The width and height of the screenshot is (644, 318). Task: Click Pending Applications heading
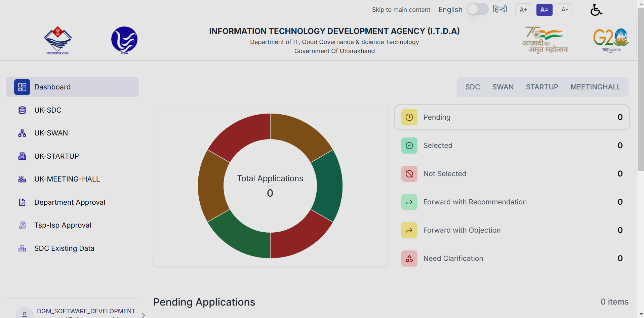204,302
